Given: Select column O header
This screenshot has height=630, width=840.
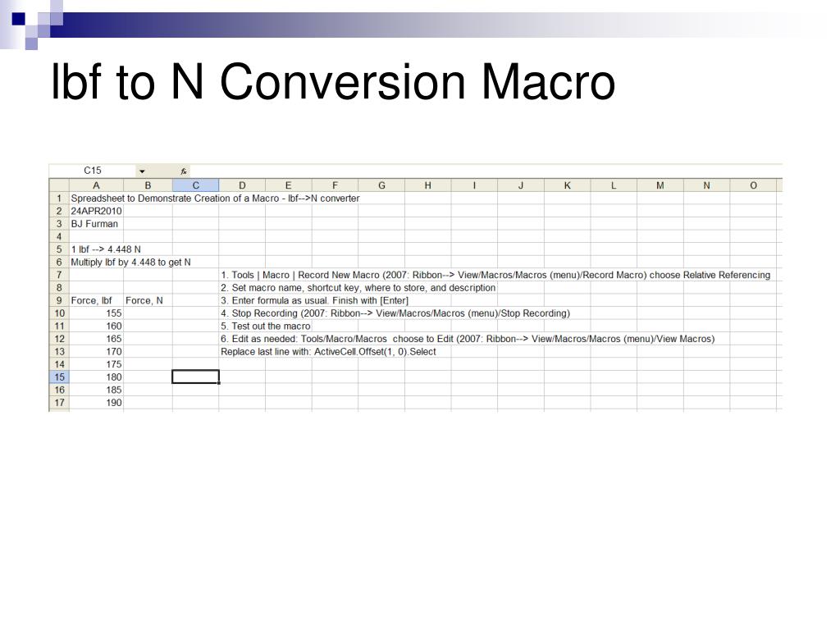Looking at the screenshot, I should coord(753,185).
